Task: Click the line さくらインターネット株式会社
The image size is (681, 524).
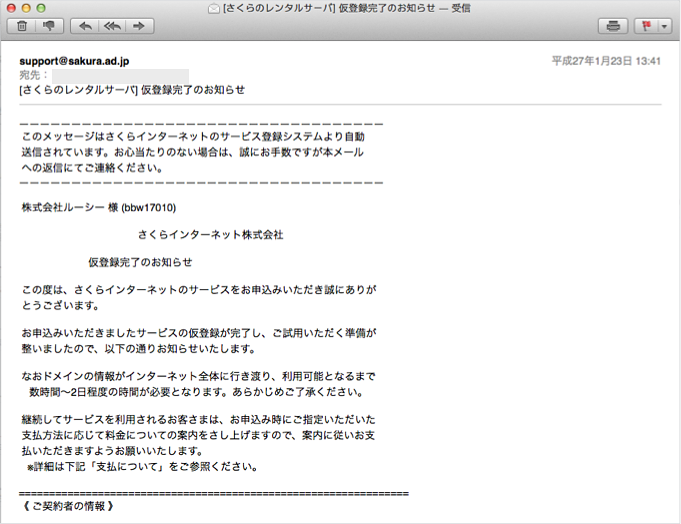Action: 211,235
